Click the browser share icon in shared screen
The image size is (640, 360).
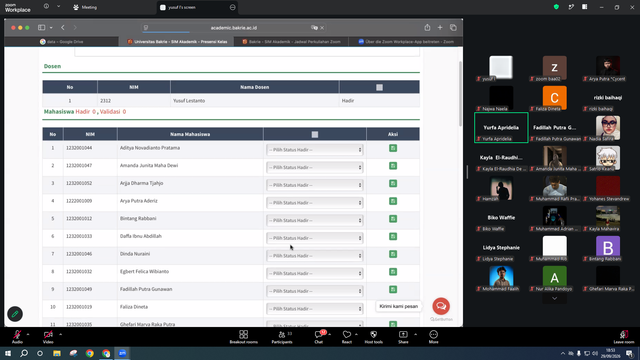click(427, 27)
